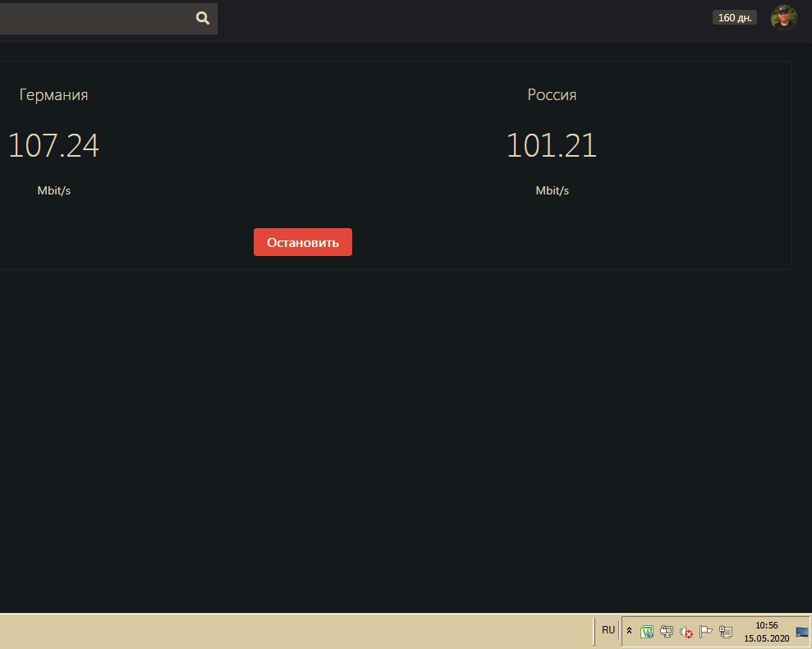Open the network connection tray icon
This screenshot has height=649, width=812.
coord(726,632)
